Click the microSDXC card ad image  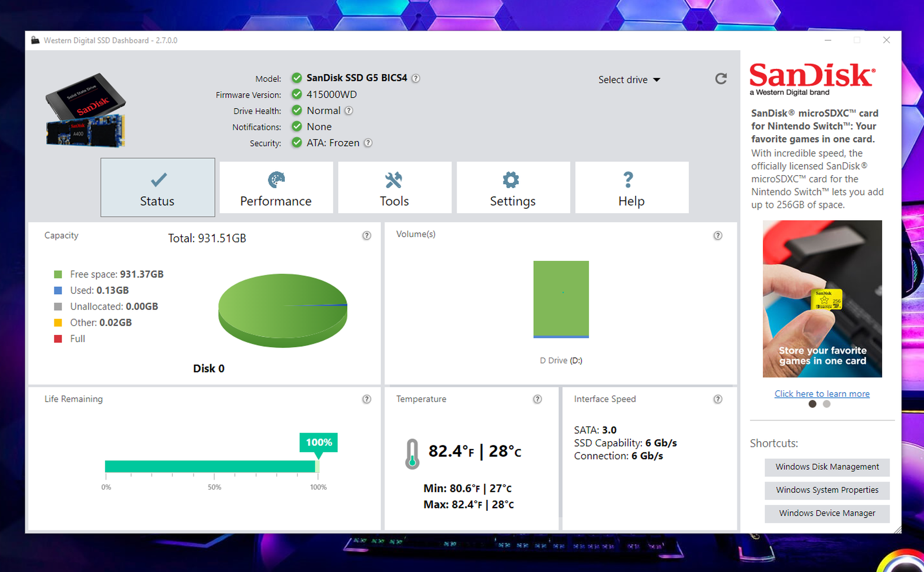[822, 299]
